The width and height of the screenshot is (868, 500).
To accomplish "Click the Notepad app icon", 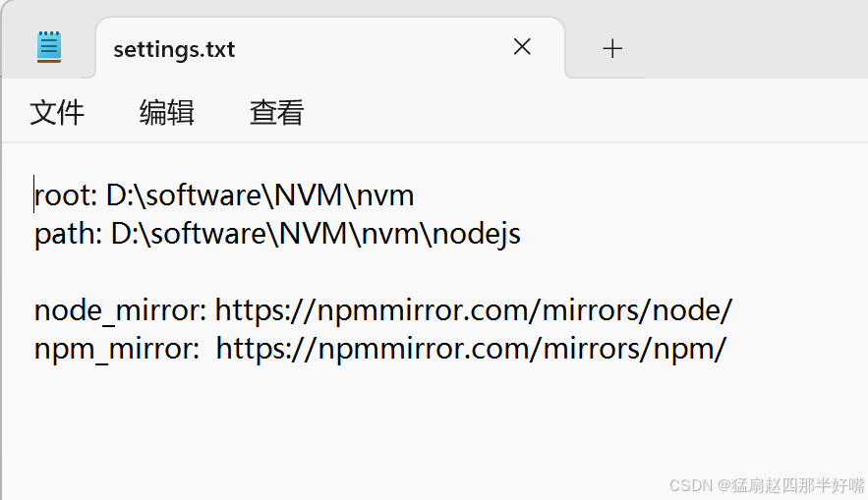I will pos(49,47).
